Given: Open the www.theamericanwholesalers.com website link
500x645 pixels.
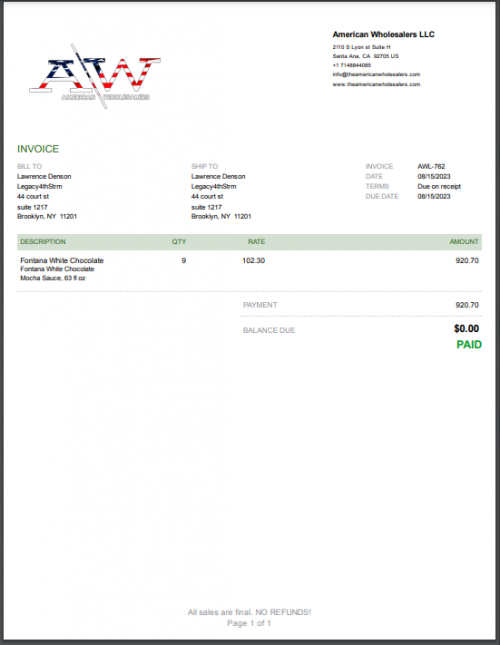Looking at the screenshot, I should (376, 84).
